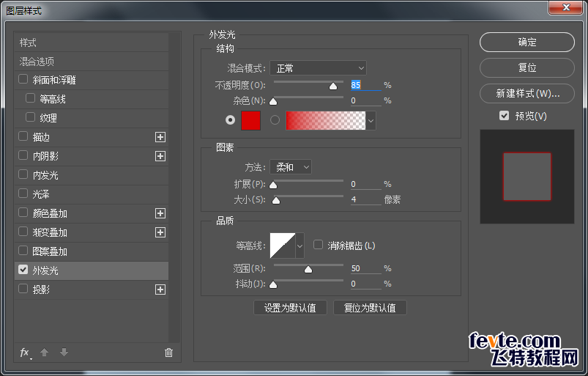This screenshot has width=588, height=376.
Task: Uncheck 外发光 checkbox
Action: click(x=23, y=270)
